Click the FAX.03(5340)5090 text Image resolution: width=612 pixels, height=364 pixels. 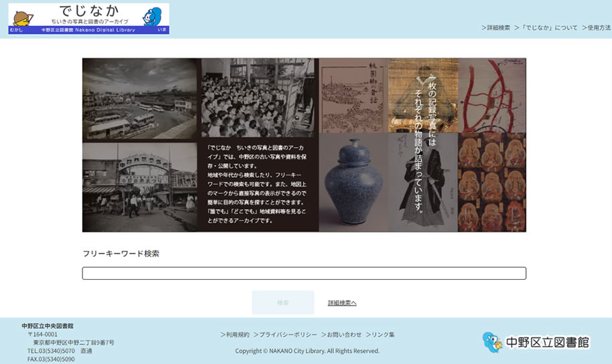pos(51,359)
